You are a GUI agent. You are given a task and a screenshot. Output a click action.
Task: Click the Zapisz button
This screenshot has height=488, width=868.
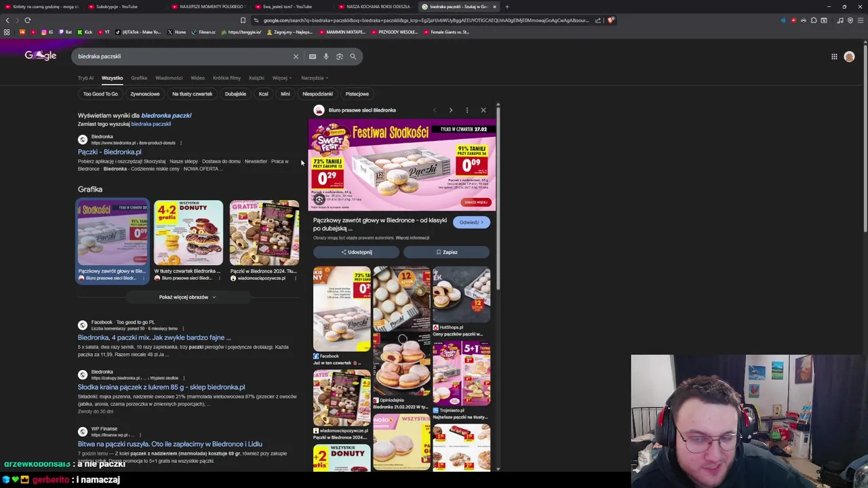446,252
